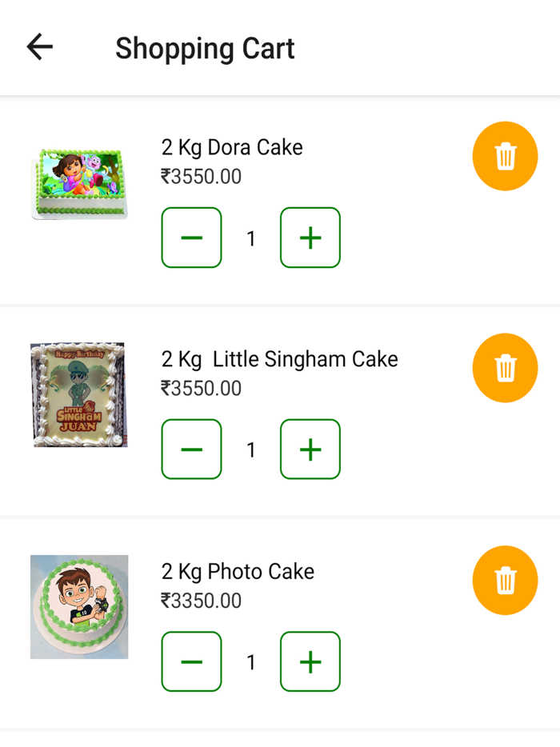Screen dimensions: 560x747
Task: Select the 2 Kg Dora Cake title
Action: tap(231, 147)
